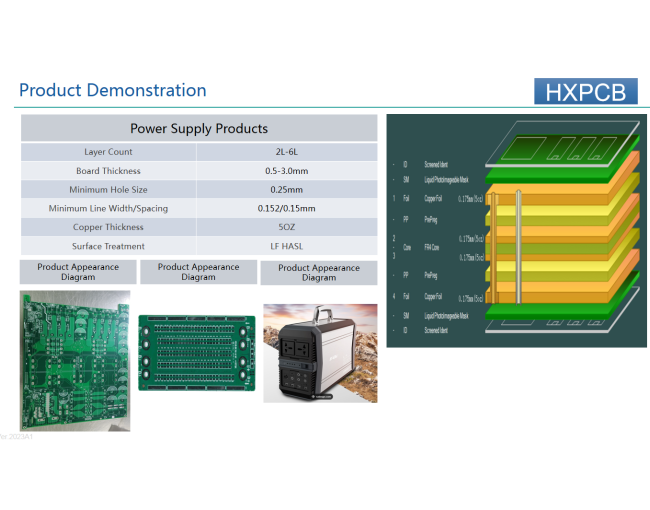Click the Surface Treatment row label
Viewport: 650px width, 510px height.
(x=108, y=246)
